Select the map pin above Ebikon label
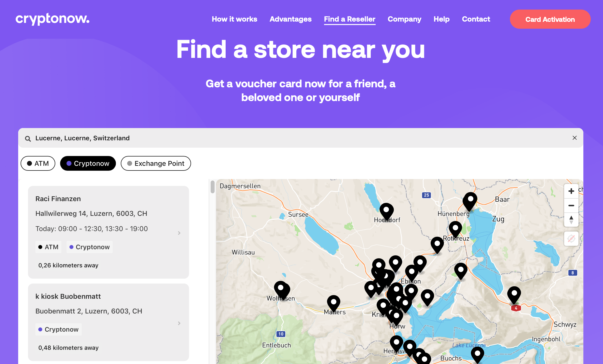Screen dimensions: 603x364 point(412,273)
